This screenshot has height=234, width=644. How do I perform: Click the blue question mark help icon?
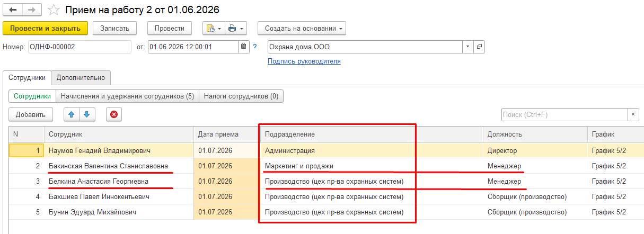(x=255, y=47)
